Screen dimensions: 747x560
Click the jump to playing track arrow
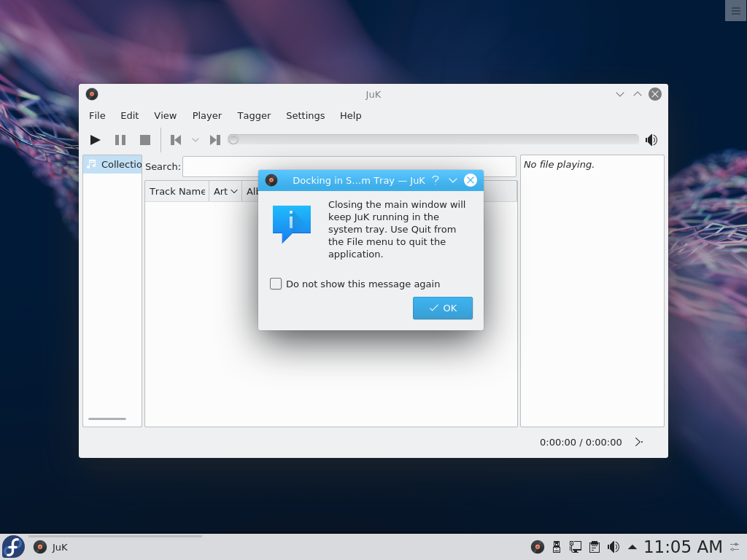[639, 442]
